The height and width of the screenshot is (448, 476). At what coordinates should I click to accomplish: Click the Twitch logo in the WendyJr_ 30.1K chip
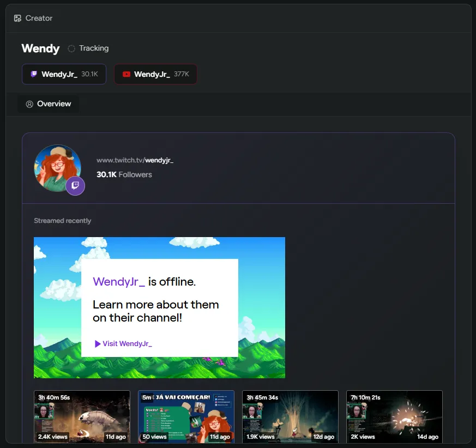point(34,74)
